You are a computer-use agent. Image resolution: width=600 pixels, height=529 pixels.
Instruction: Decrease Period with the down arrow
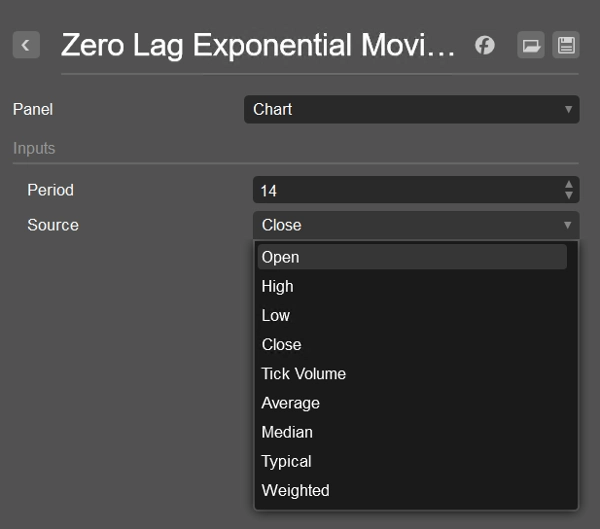pyautogui.click(x=569, y=195)
